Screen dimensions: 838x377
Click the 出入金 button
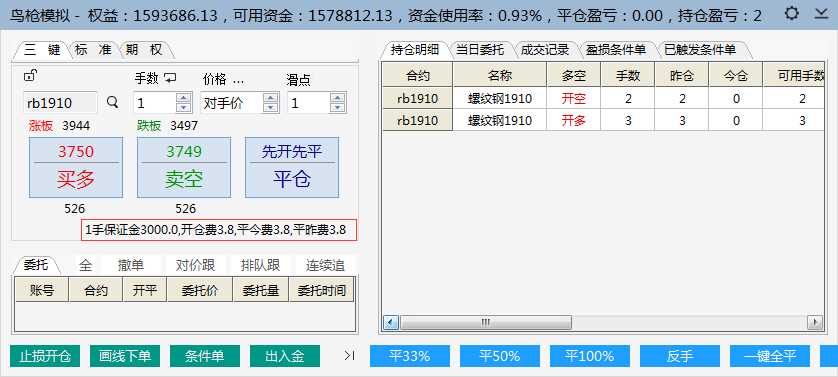click(x=285, y=356)
